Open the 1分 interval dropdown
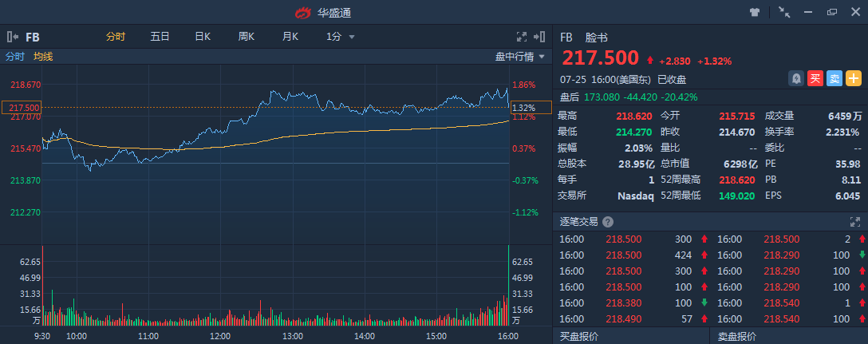Image resolution: width=868 pixels, height=344 pixels. tap(341, 37)
